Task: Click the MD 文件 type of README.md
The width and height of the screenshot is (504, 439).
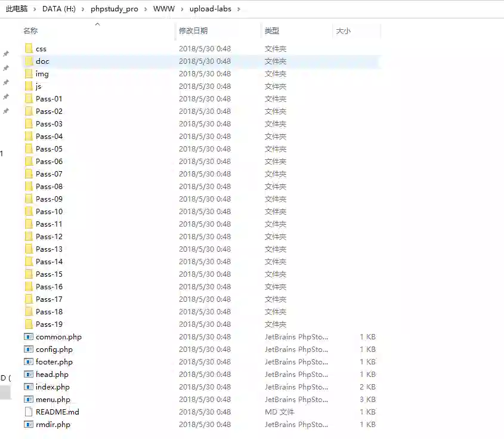Action: (x=279, y=412)
